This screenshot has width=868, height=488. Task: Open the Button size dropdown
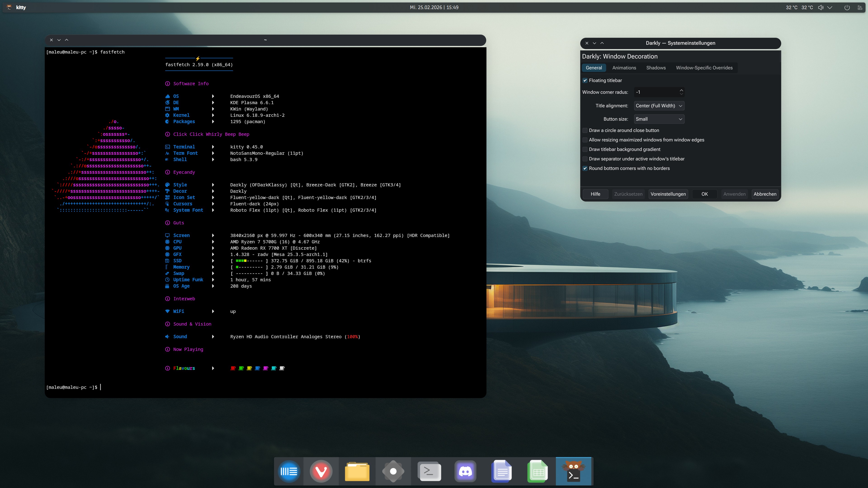pos(659,119)
